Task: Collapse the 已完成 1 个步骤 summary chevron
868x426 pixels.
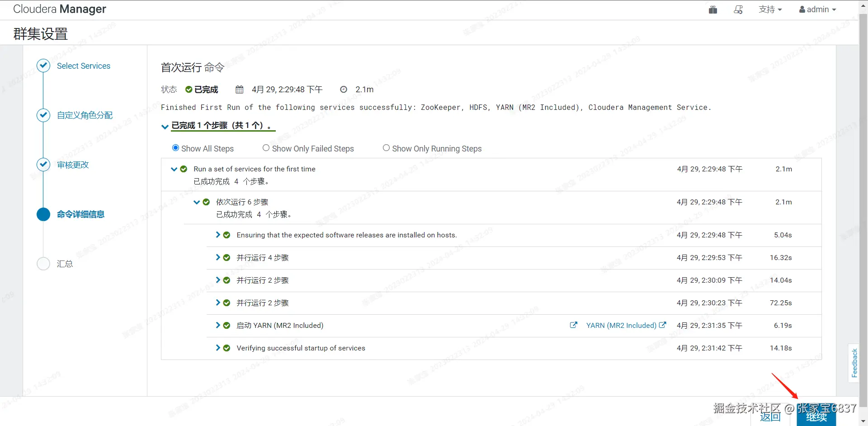Action: 165,127
